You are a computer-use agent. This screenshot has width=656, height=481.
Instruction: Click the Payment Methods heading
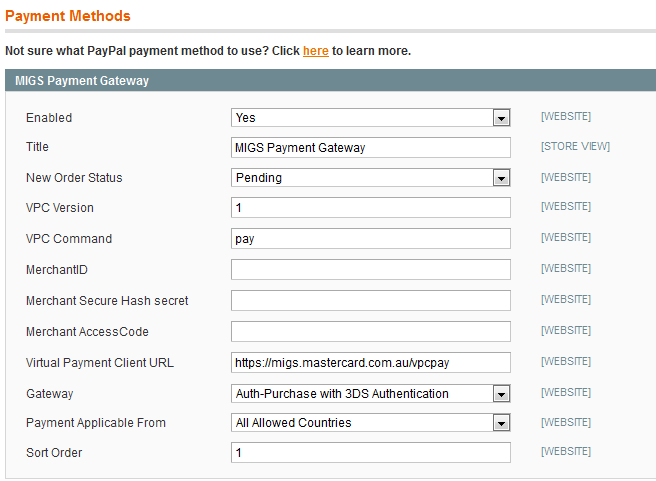click(68, 16)
